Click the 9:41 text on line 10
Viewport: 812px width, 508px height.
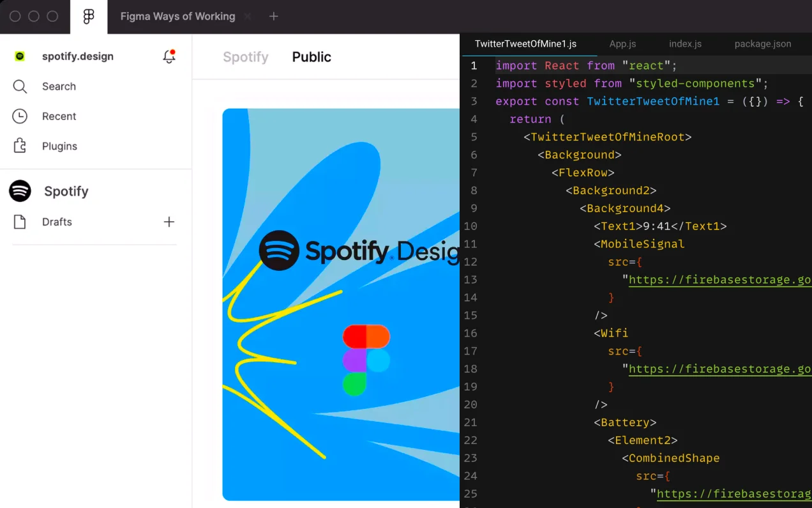[x=657, y=226]
